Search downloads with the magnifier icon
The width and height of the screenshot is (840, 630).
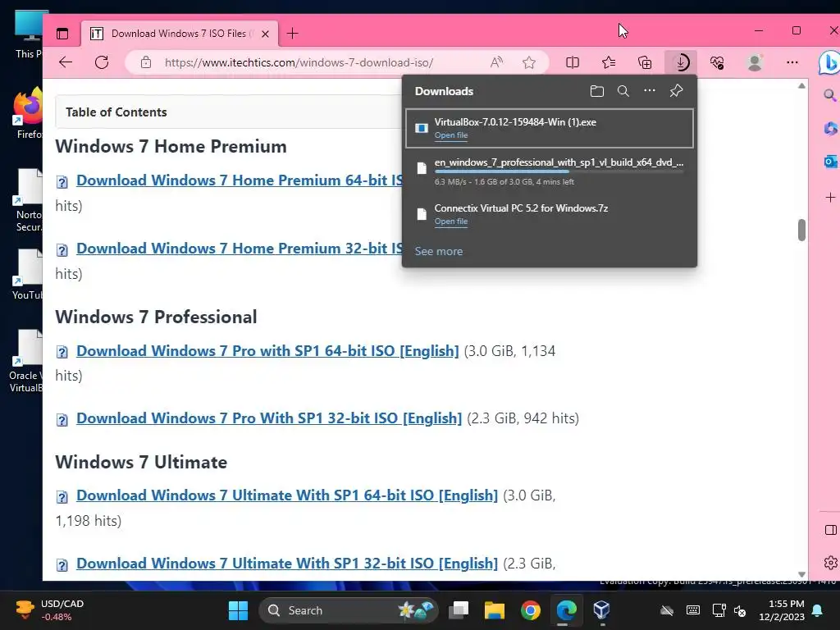point(623,91)
